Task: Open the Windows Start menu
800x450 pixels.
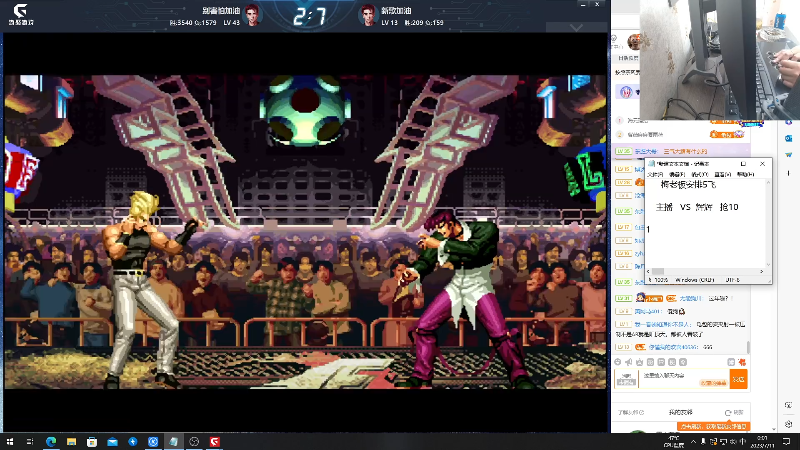Action: (10, 441)
